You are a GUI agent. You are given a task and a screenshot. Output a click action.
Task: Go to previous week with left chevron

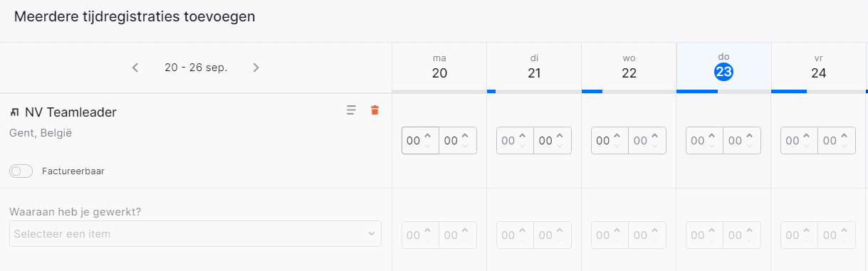click(x=135, y=68)
